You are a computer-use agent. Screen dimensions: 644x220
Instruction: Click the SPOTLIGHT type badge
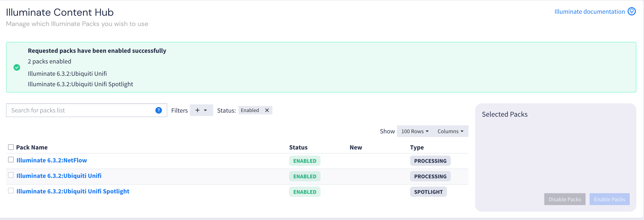tap(428, 192)
